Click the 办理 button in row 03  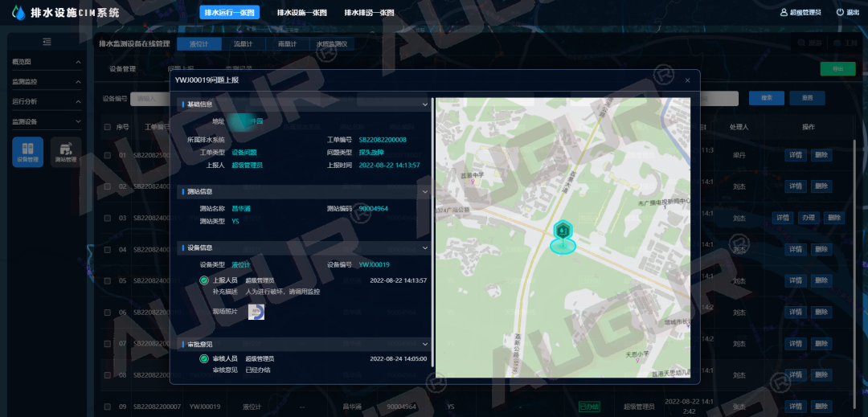click(808, 218)
